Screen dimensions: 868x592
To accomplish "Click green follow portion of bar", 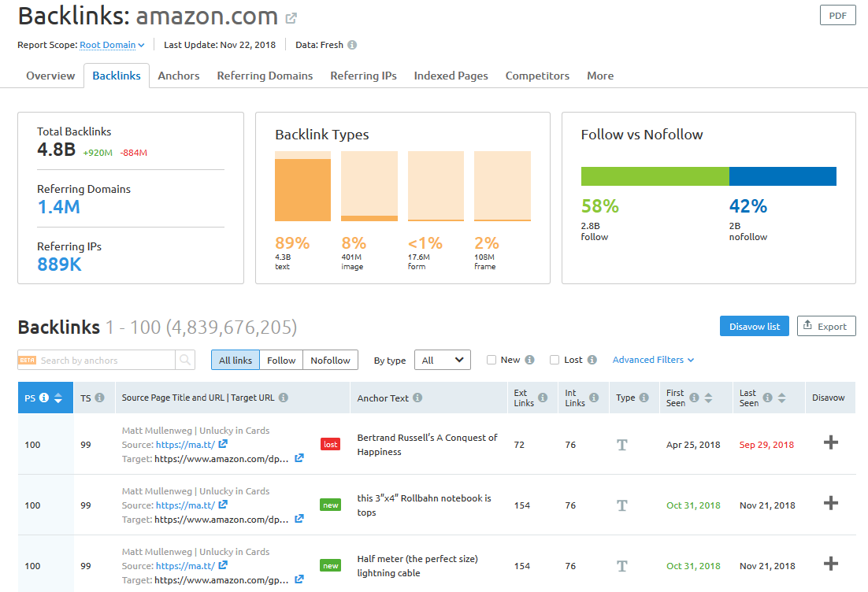I will click(655, 176).
